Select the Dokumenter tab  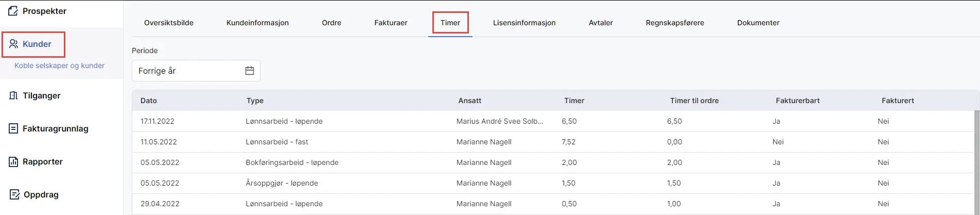(758, 23)
